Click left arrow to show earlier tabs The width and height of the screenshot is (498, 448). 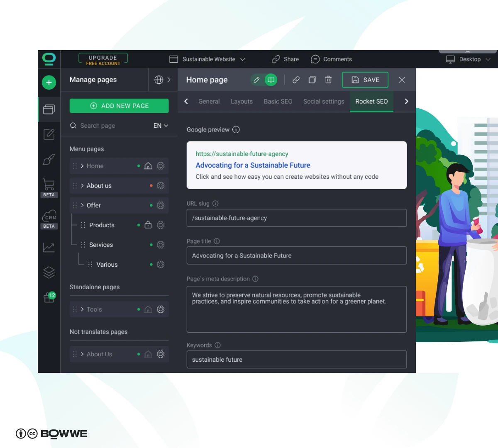click(186, 101)
